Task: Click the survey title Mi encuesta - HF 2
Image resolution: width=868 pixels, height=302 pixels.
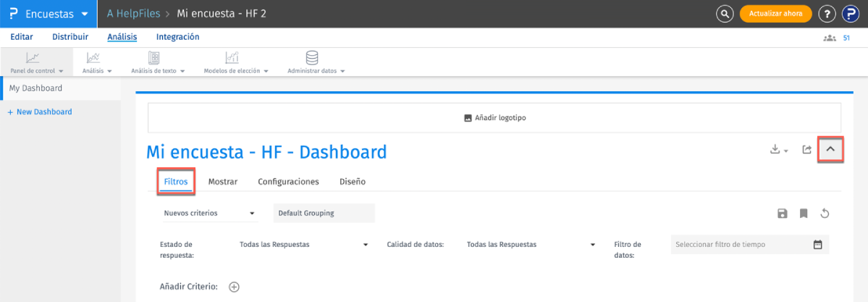Action: coord(222,13)
